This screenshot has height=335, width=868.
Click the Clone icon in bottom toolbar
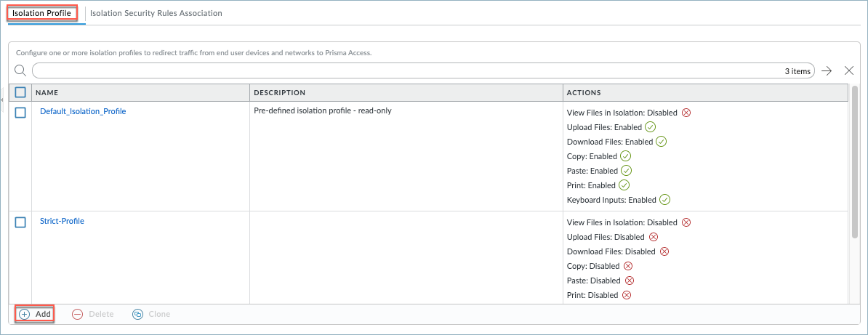coord(137,314)
